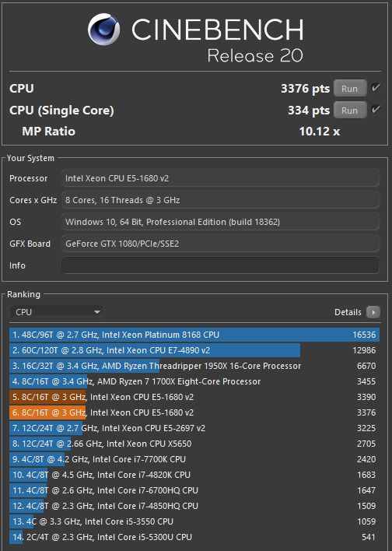The height and width of the screenshot is (551, 392).
Task: Select the Core i5-5300U ranking row
Action: click(x=194, y=537)
